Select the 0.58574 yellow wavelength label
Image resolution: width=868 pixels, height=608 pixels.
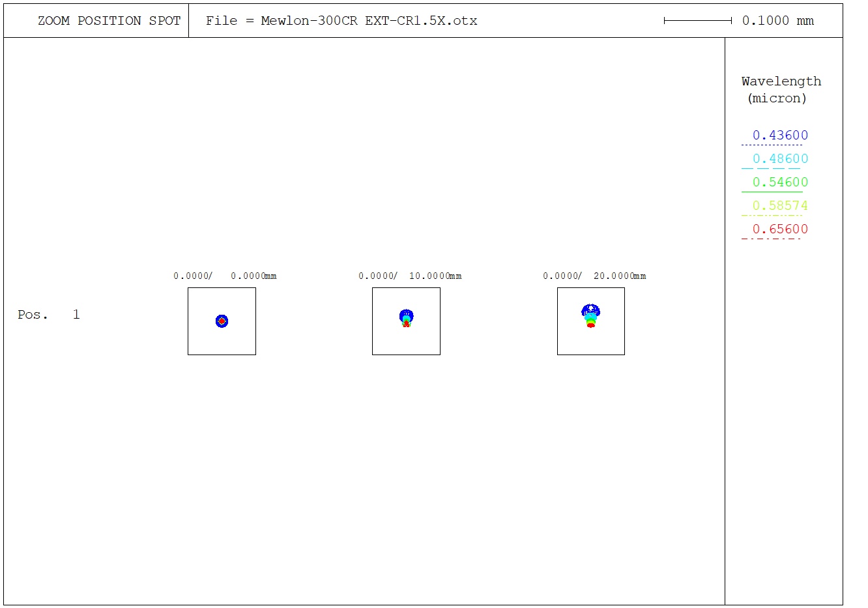click(x=779, y=206)
